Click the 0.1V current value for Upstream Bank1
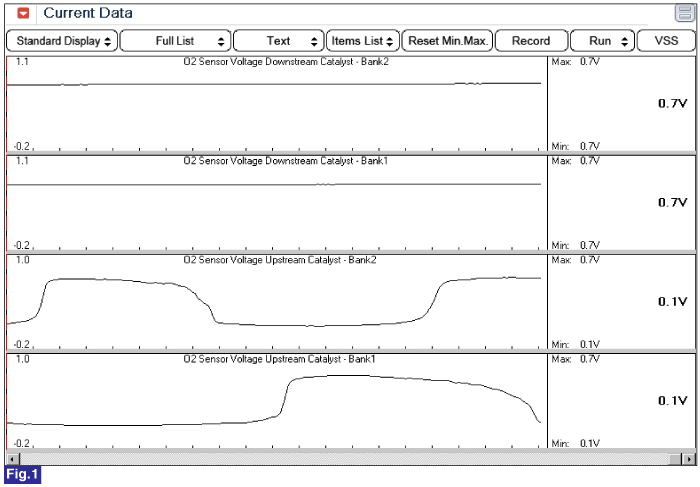 [x=672, y=401]
